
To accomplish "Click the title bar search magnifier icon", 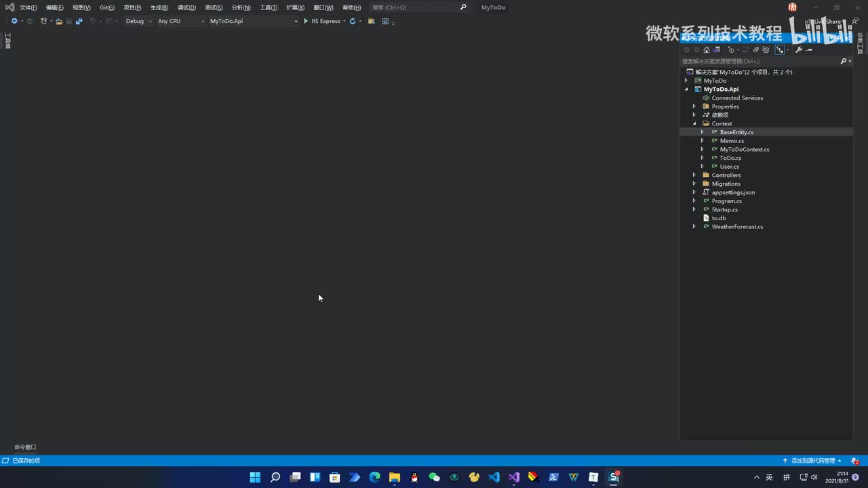I will tap(463, 7).
